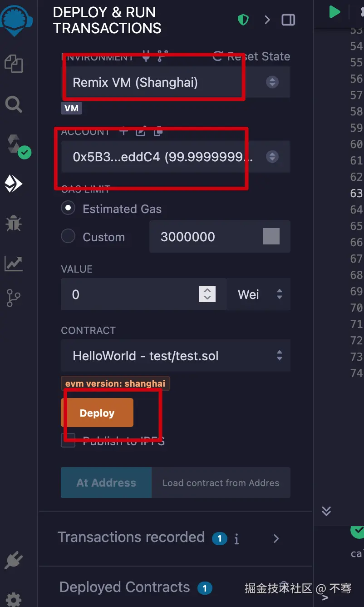Run the script with green play button
This screenshot has width=364, height=607.
tap(335, 12)
